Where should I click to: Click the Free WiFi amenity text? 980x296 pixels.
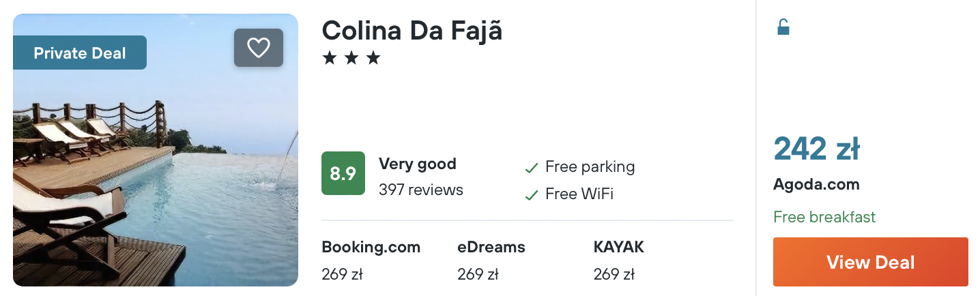[x=579, y=194]
